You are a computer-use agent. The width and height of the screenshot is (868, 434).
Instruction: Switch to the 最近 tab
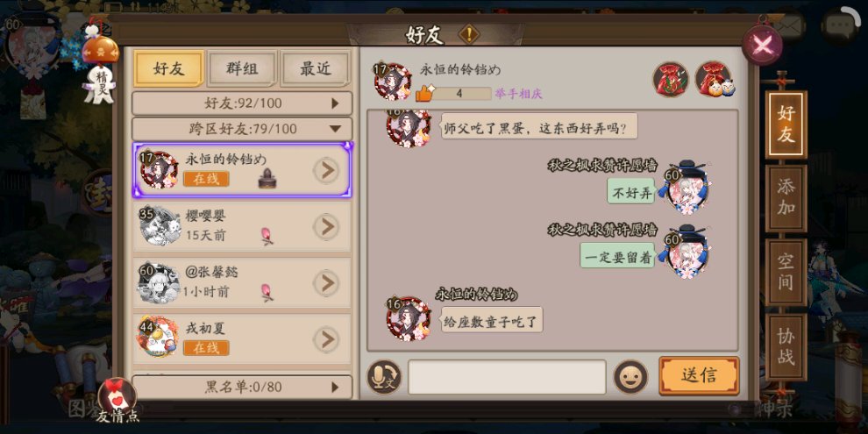point(316,68)
